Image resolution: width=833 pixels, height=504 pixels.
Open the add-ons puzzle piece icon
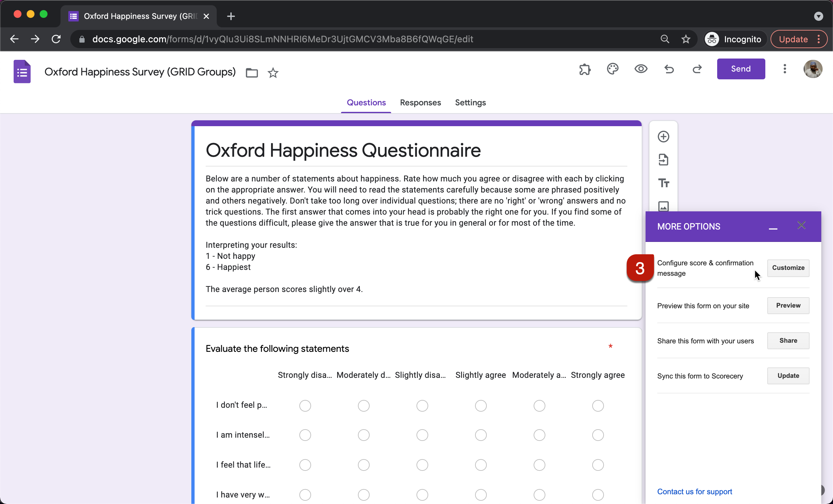tap(584, 69)
